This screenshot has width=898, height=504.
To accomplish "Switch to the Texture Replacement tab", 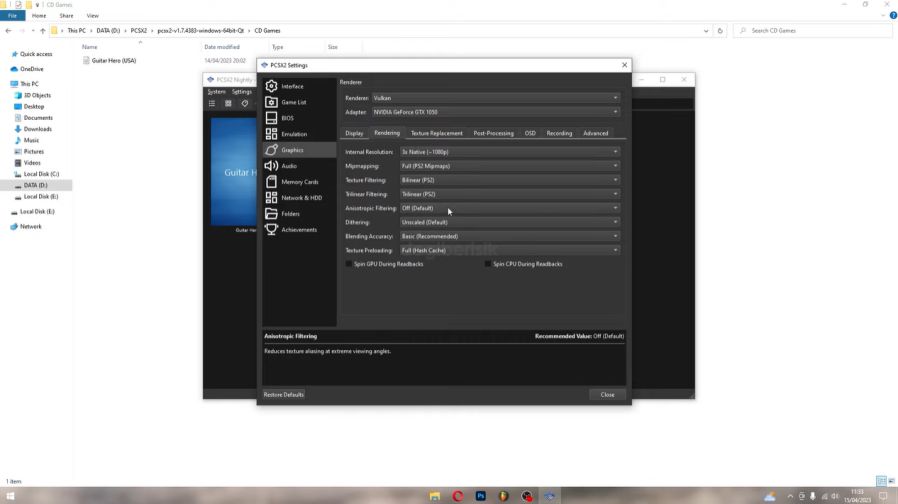I will point(436,133).
